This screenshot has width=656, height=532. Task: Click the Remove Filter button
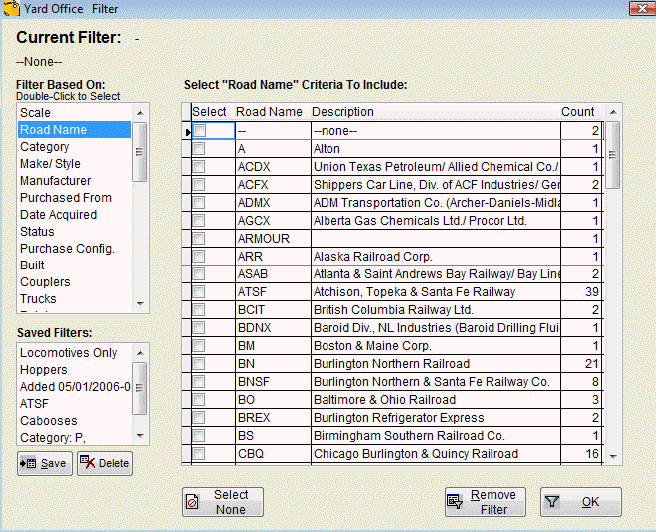pos(485,502)
